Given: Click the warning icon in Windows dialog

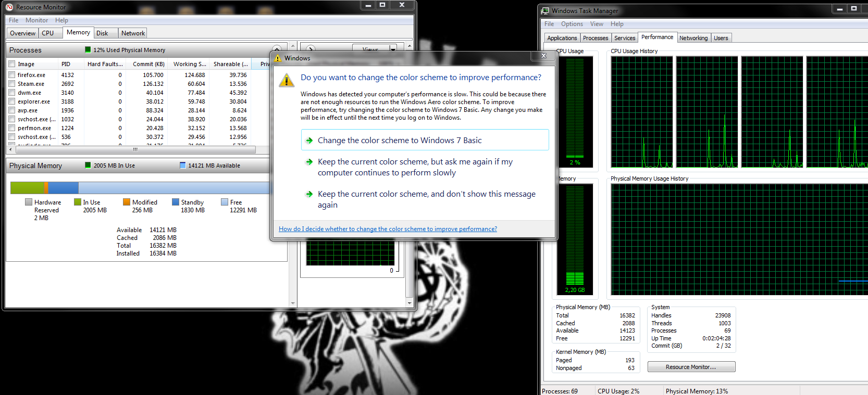Looking at the screenshot, I should point(287,80).
